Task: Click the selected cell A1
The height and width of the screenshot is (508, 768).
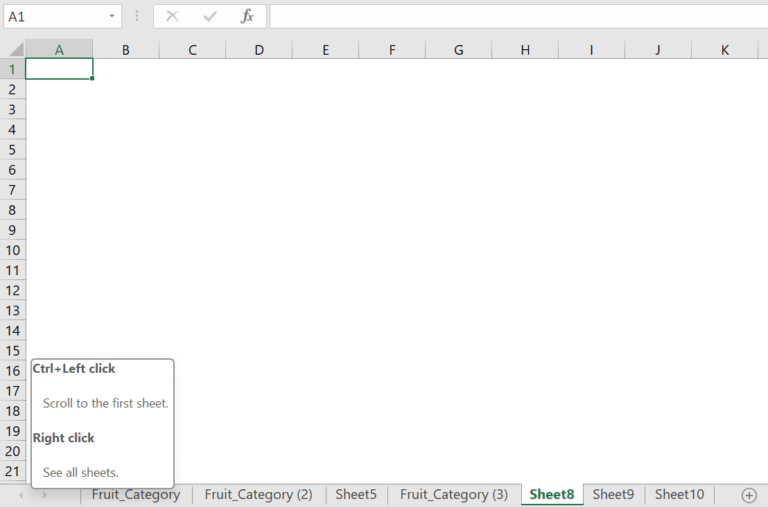Action: (59, 69)
